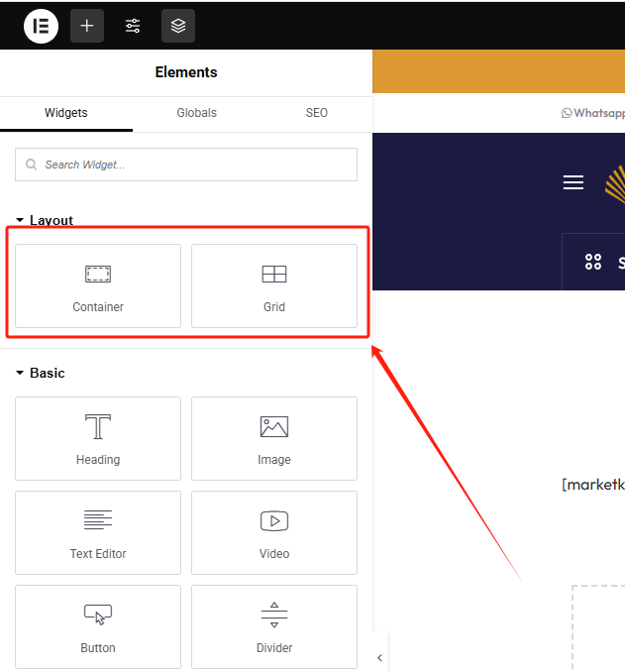Focus the Search Widget field
625x672 pixels.
186,165
